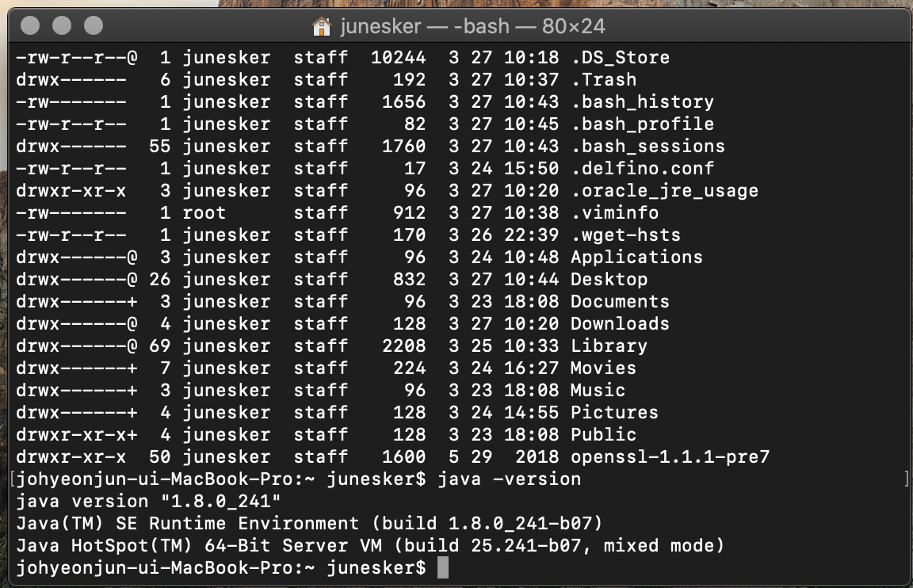
Task: Click the minimize window button
Action: click(x=62, y=25)
